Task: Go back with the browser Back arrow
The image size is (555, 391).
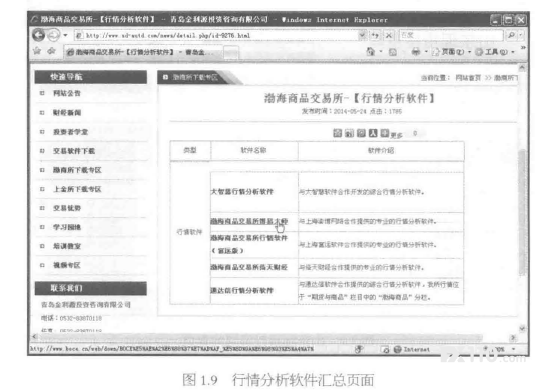Action: click(39, 35)
